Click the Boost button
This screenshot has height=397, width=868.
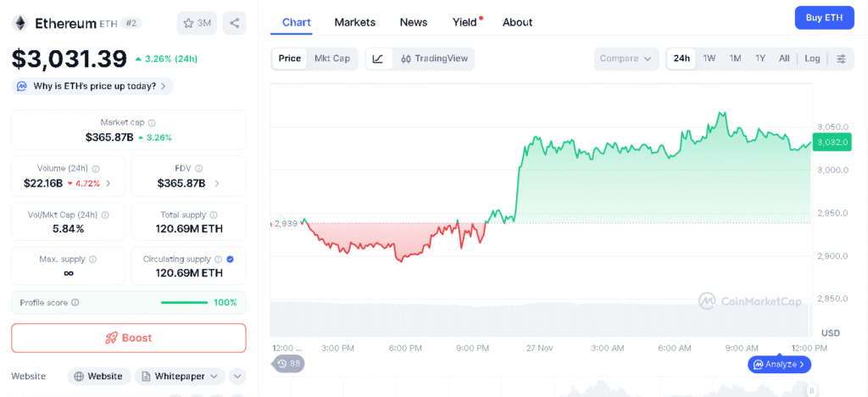click(x=128, y=338)
